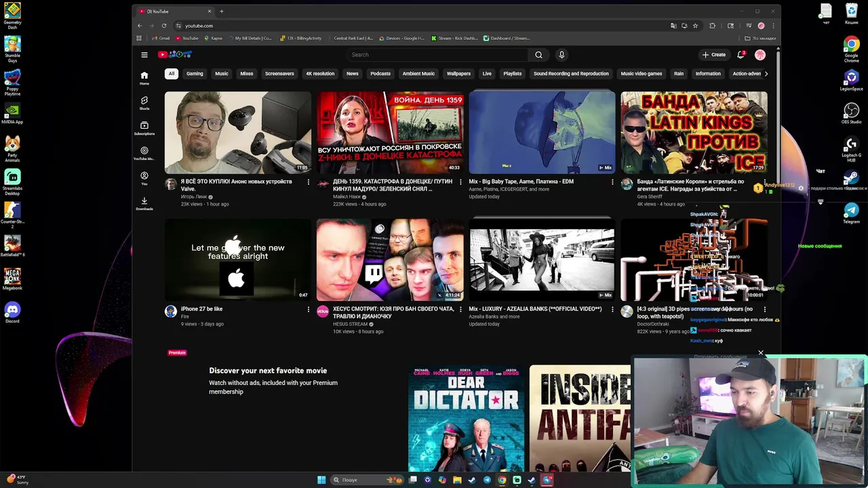Select the Wallpapers filter chip
Image resolution: width=868 pixels, height=488 pixels.
(x=458, y=73)
